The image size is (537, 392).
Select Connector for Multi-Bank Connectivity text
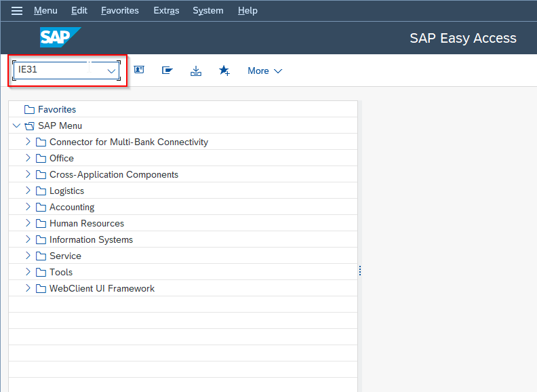pos(129,142)
